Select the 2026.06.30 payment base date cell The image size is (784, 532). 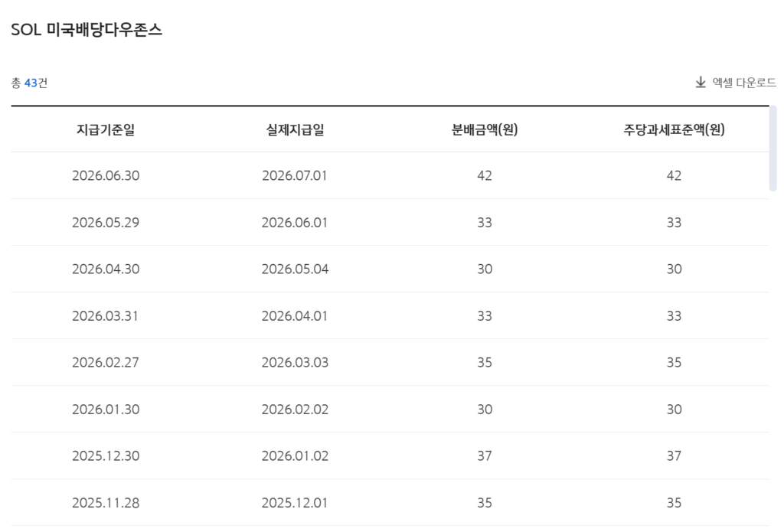click(106, 175)
